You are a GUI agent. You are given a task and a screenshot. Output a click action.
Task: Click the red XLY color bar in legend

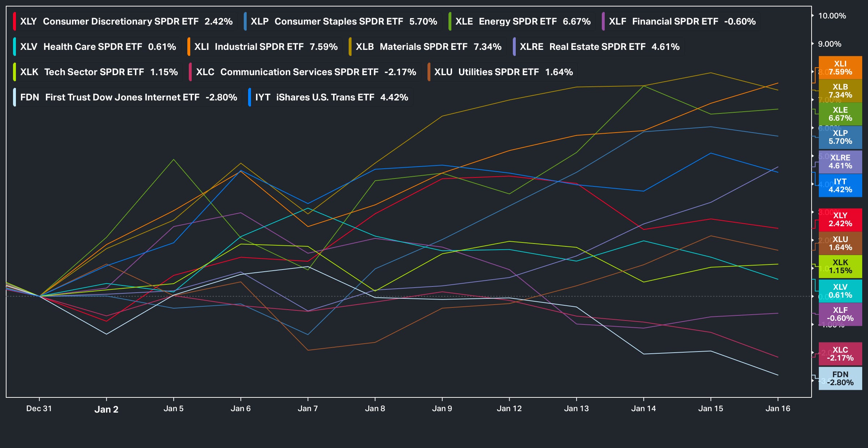point(14,21)
